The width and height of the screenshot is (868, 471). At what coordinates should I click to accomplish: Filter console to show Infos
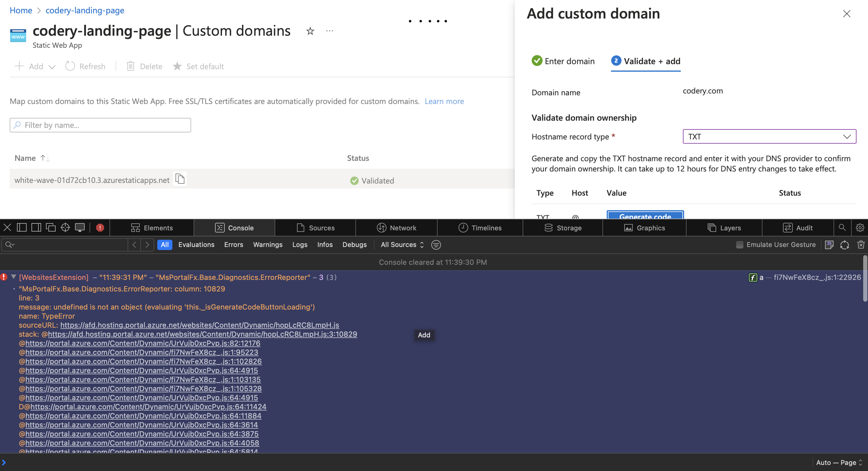(325, 245)
